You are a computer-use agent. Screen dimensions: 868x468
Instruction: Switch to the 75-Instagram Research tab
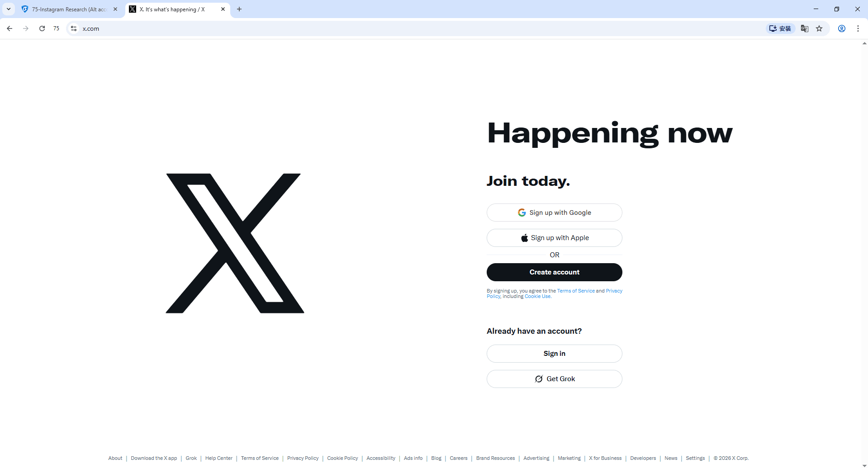[69, 9]
